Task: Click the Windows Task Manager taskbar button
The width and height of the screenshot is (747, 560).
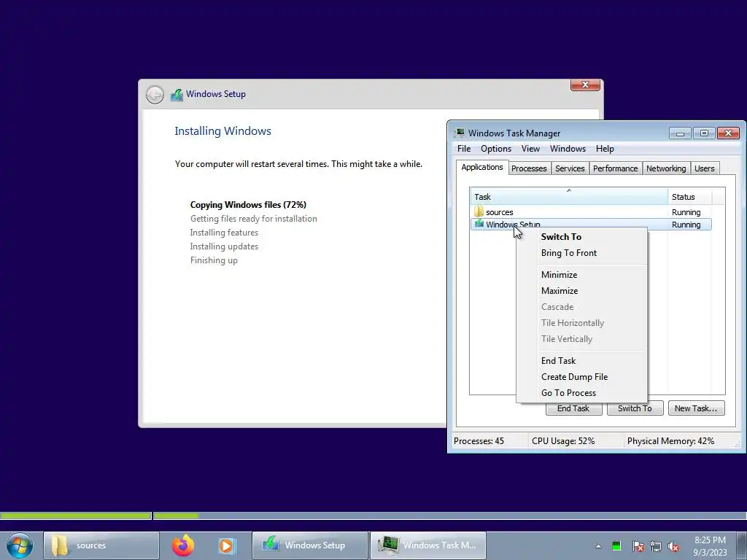Action: [x=427, y=545]
